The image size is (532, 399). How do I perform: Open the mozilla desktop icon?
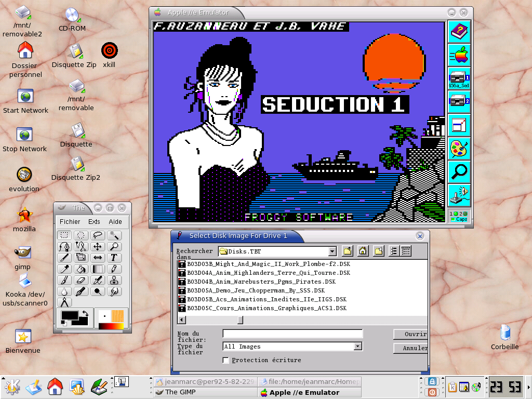coord(24,220)
